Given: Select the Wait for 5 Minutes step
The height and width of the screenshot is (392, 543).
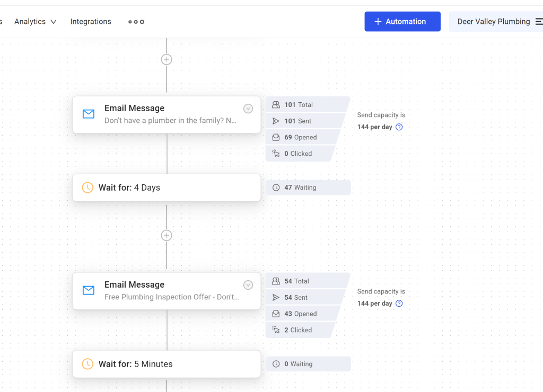Looking at the screenshot, I should (x=167, y=364).
